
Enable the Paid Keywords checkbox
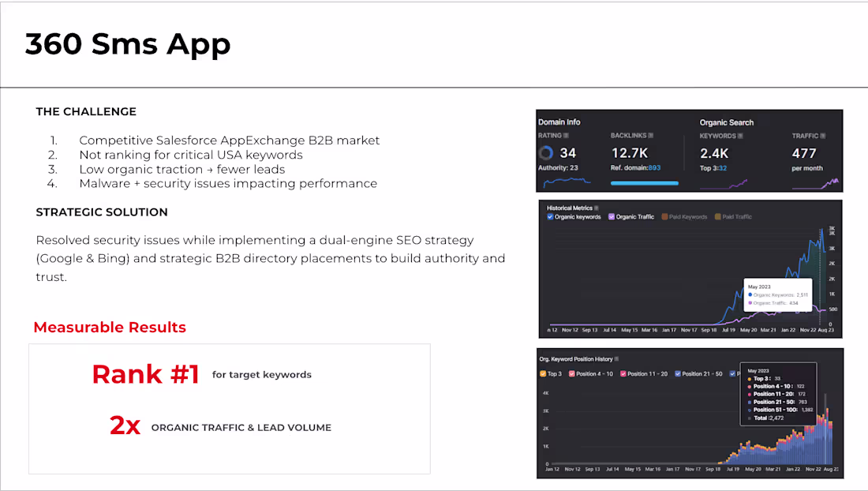tap(665, 217)
